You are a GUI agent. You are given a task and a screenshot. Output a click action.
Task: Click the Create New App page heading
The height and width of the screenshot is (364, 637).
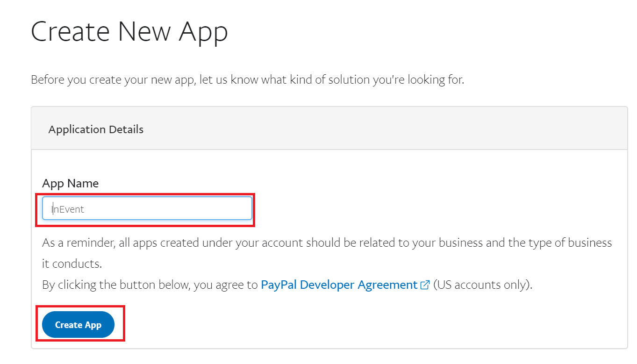click(129, 32)
